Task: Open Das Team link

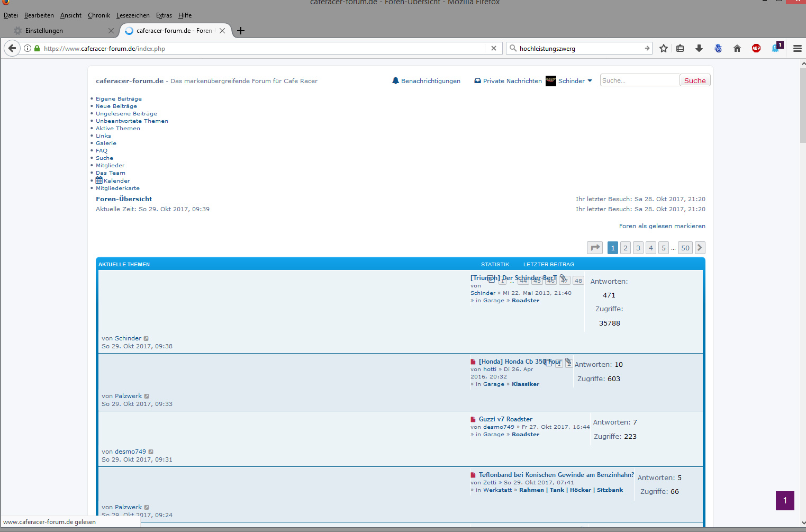Action: [111, 173]
